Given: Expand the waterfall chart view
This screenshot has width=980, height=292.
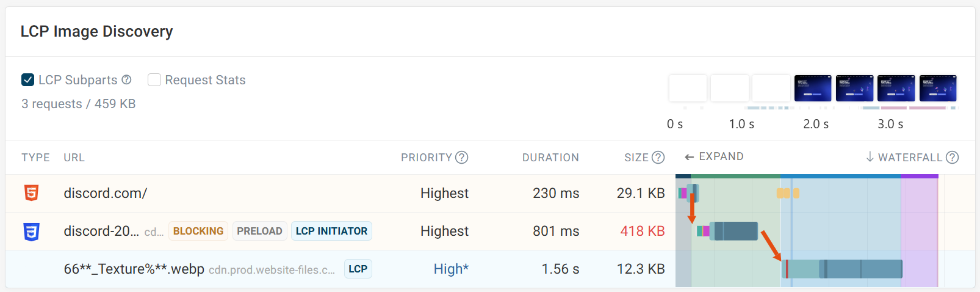Looking at the screenshot, I should (x=714, y=156).
